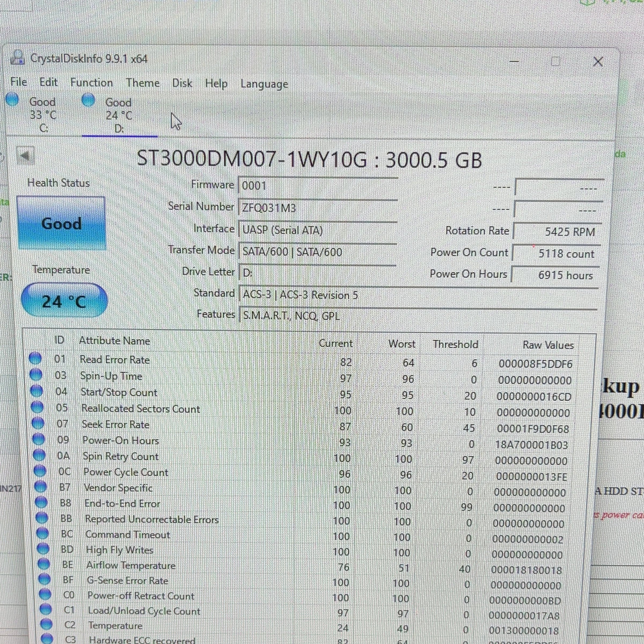Image resolution: width=644 pixels, height=644 pixels.
Task: Click status orb for Reallocated Sectors Count
Action: point(37,407)
